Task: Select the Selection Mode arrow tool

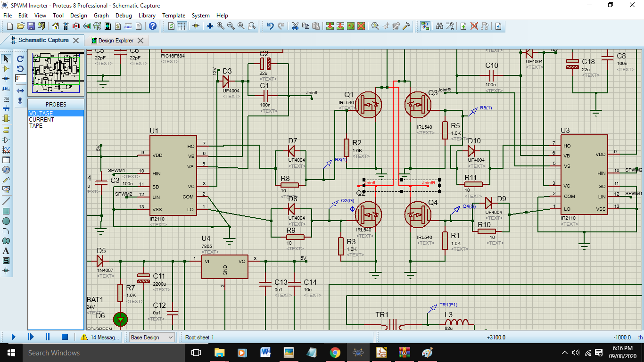Action: pyautogui.click(x=6, y=59)
